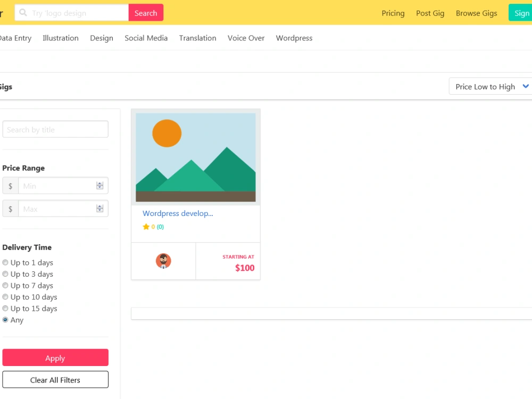Open the Translation category

[x=197, y=38]
